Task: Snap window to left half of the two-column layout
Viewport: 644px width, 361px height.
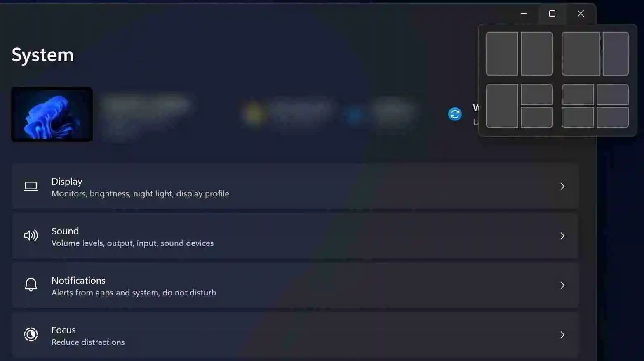Action: pos(502,54)
